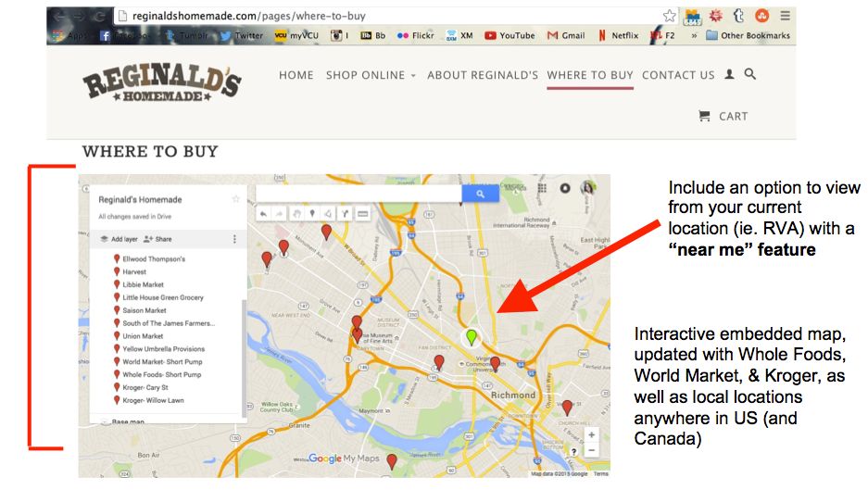The height and width of the screenshot is (490, 868).
Task: Click the browser address bar URL
Action: (x=249, y=16)
